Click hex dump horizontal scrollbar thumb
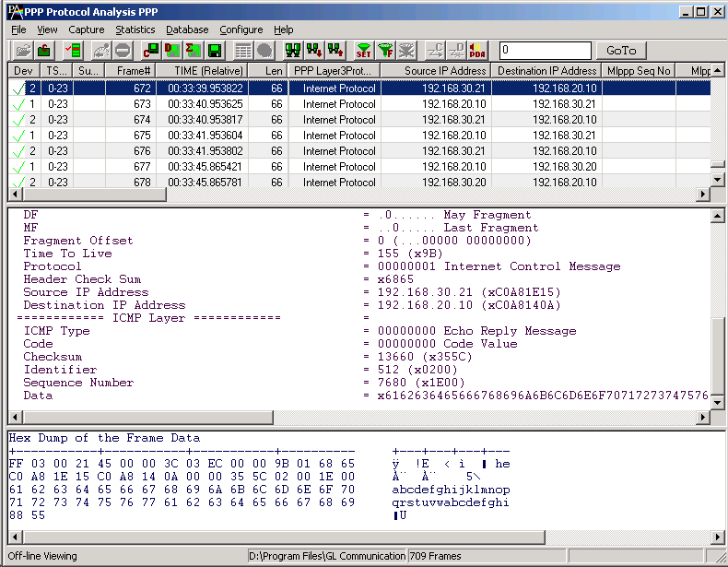Screen dimensions: 728x567 tap(283, 537)
